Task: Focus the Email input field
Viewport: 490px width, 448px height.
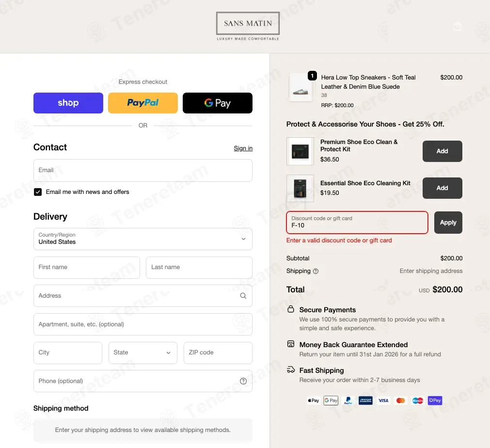Action: pyautogui.click(x=143, y=170)
